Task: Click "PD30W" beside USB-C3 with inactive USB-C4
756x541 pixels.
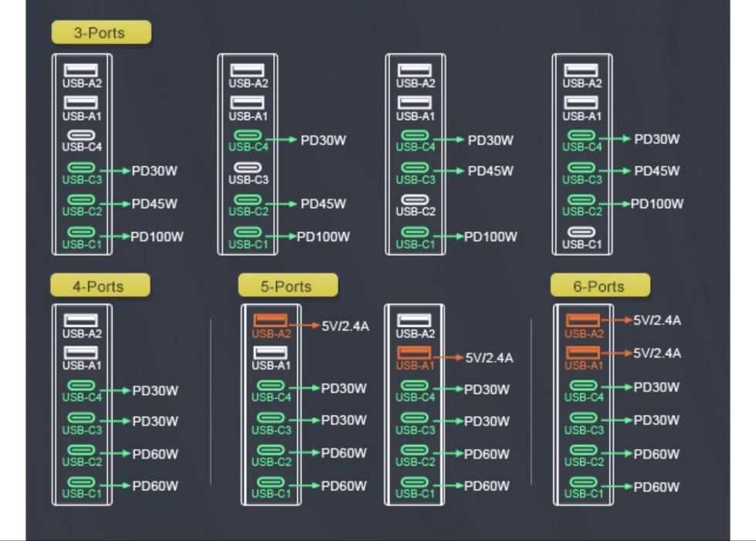Action: point(154,171)
